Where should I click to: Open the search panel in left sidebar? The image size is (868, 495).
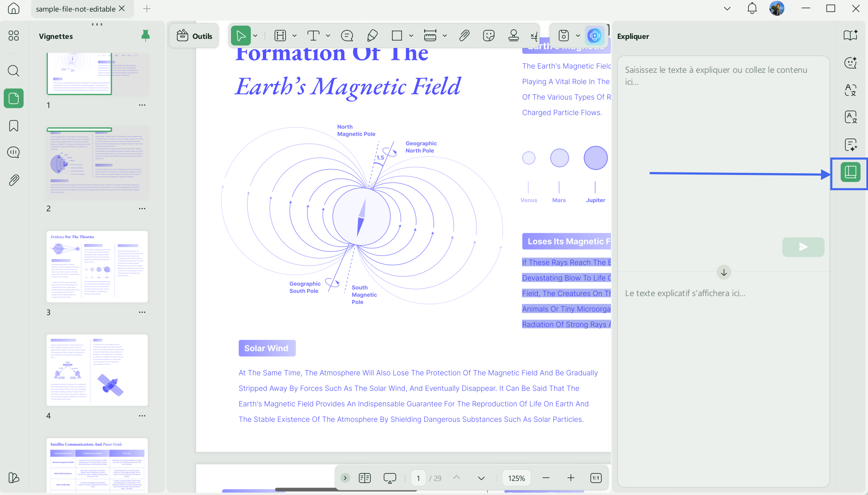14,71
